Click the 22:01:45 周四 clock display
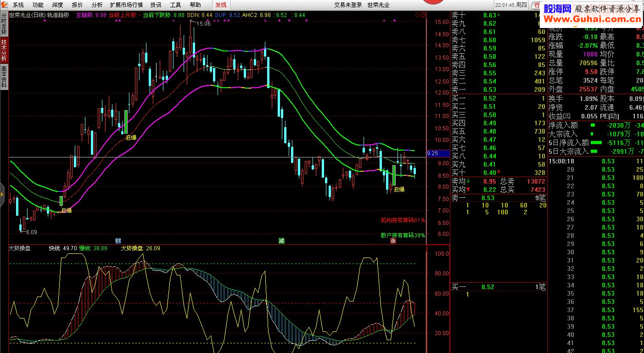The width and height of the screenshot is (644, 353). point(511,5)
